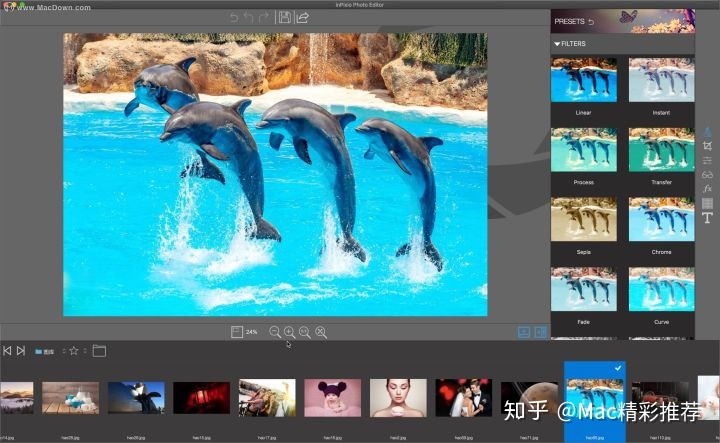
Task: Save the image with the floppy disk icon
Action: pos(285,17)
